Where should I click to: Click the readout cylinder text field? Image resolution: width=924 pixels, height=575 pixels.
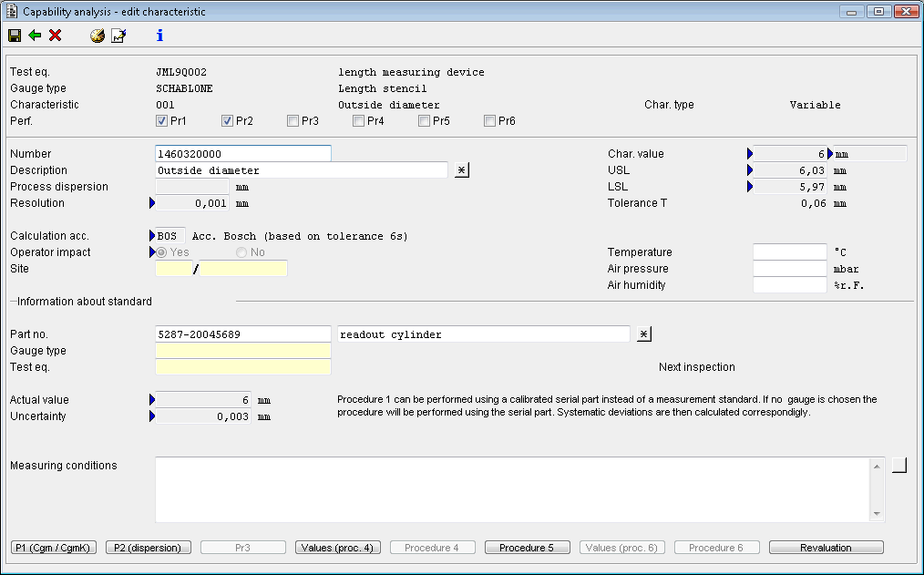(x=484, y=334)
